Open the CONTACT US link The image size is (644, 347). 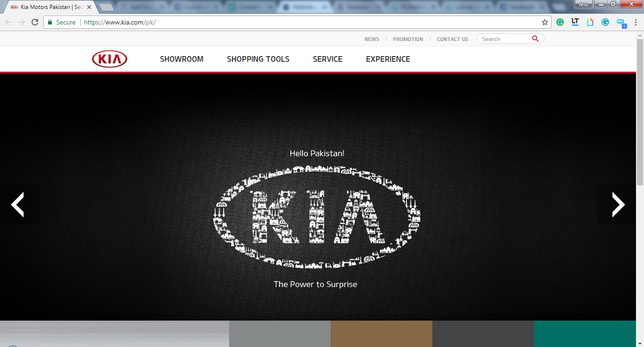453,39
